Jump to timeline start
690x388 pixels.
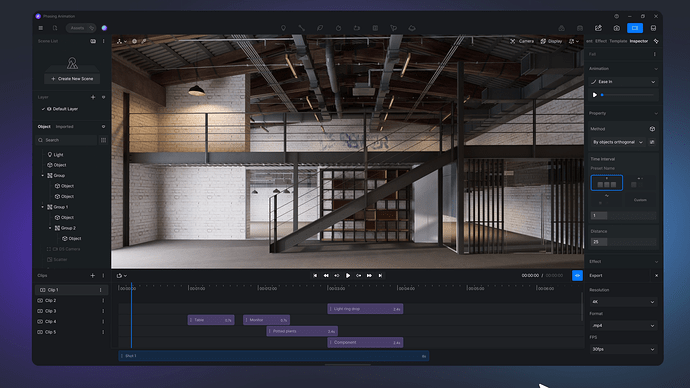(x=315, y=275)
